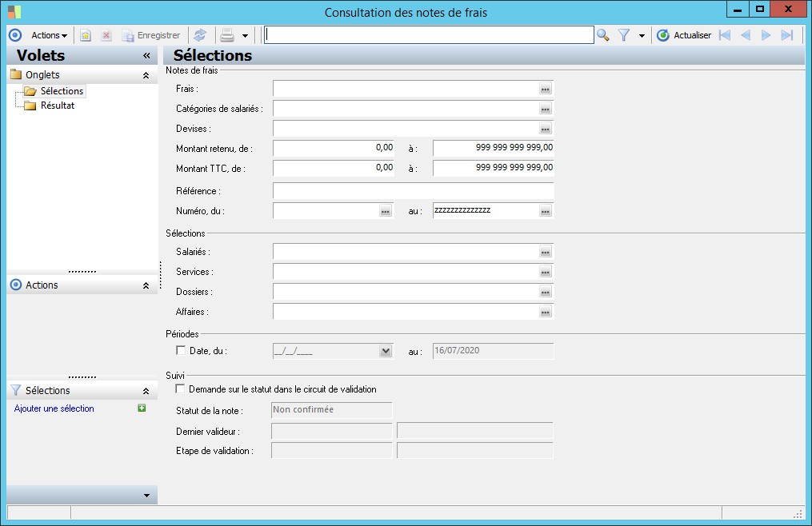Open the Date du combo box dropdown
This screenshot has width=812, height=526.
386,351
